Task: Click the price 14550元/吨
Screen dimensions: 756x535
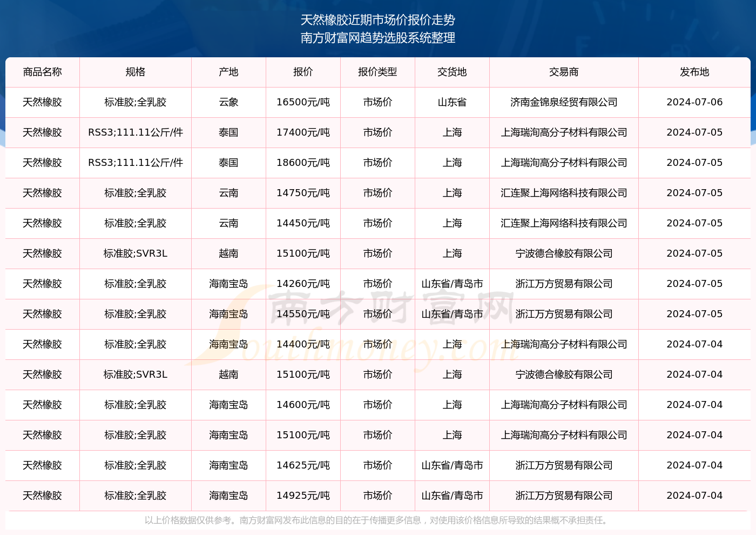Action: [x=303, y=314]
